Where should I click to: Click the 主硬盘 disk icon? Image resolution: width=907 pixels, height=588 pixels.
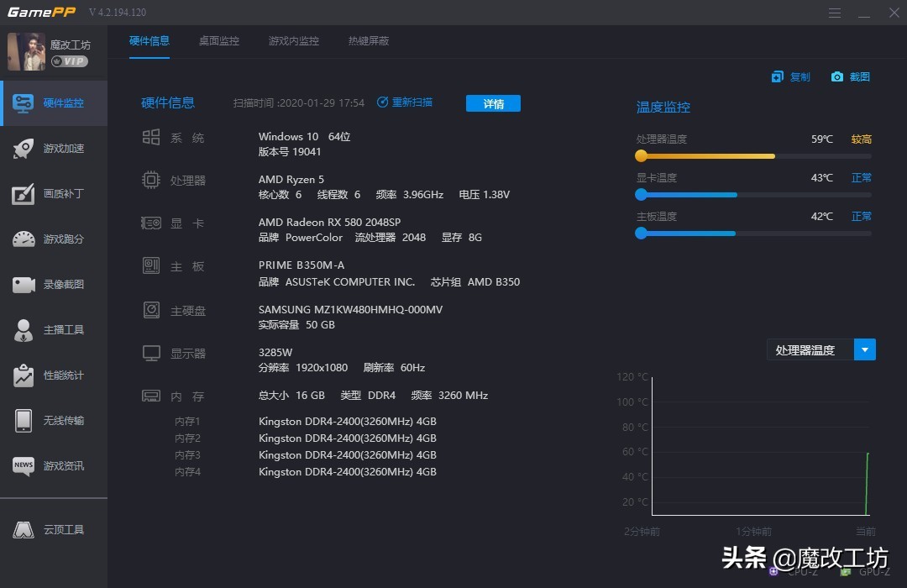[151, 310]
